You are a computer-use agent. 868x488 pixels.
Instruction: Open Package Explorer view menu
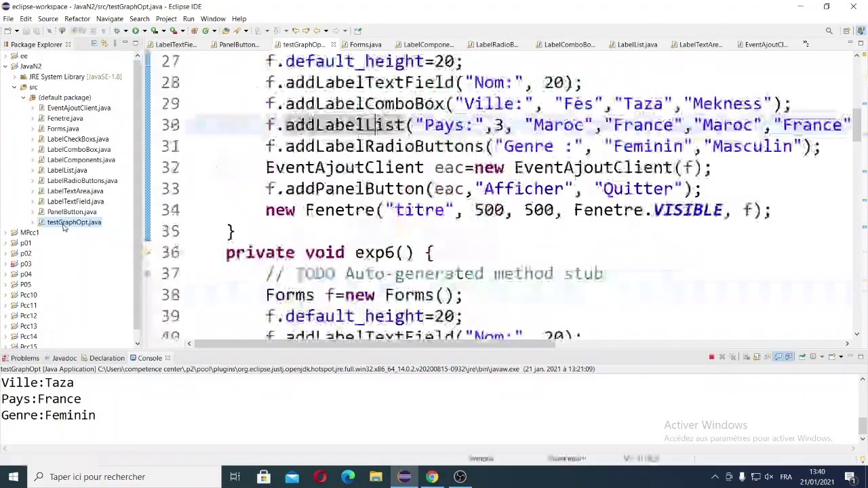pos(115,43)
